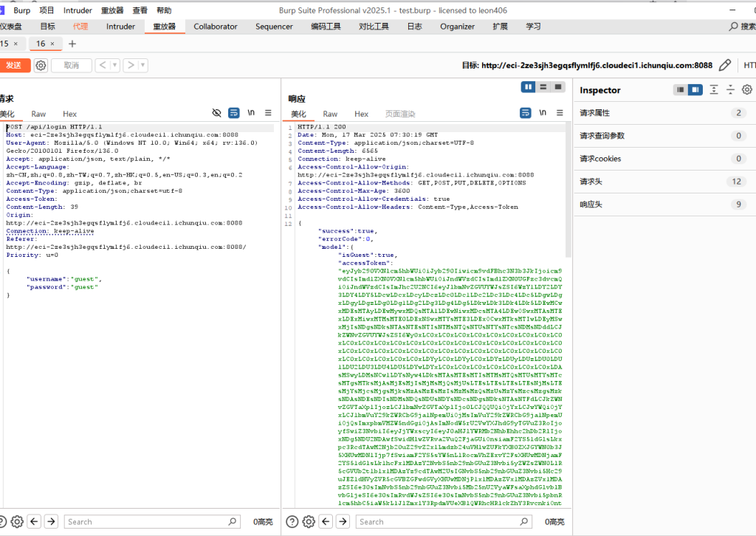Toggle word wrap icon in request panel
The width and height of the screenshot is (756, 536).
coord(234,113)
